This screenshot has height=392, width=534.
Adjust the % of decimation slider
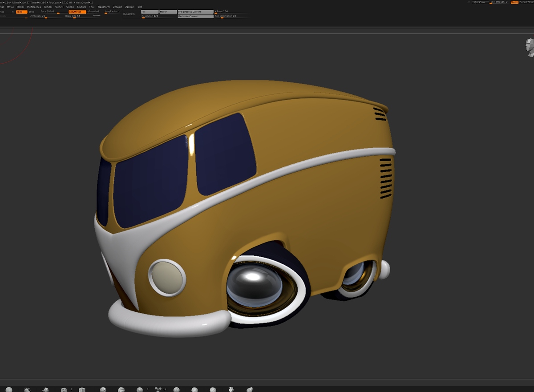coord(231,16)
